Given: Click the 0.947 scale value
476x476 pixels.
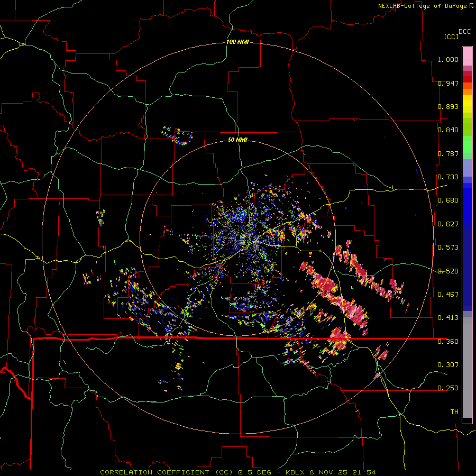Looking at the screenshot, I should 448,83.
